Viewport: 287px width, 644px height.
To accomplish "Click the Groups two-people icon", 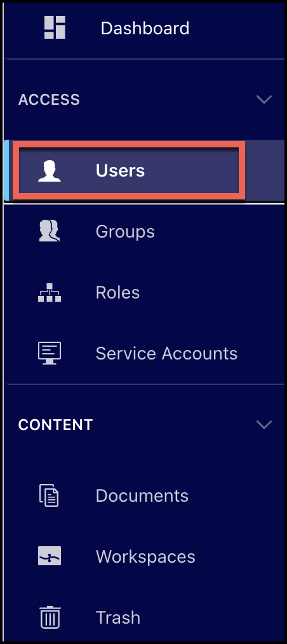I will 50,231.
